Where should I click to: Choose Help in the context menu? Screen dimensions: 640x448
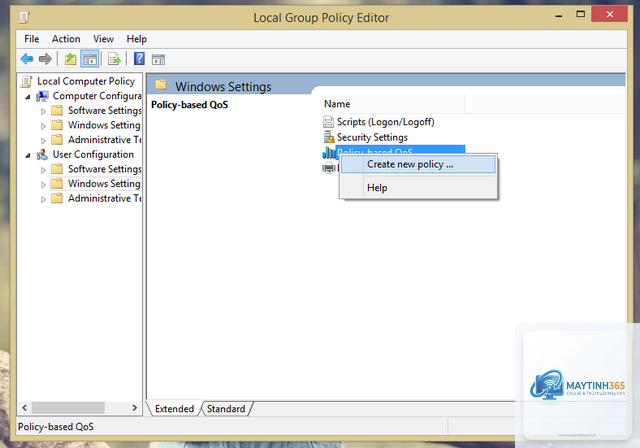(x=418, y=188)
